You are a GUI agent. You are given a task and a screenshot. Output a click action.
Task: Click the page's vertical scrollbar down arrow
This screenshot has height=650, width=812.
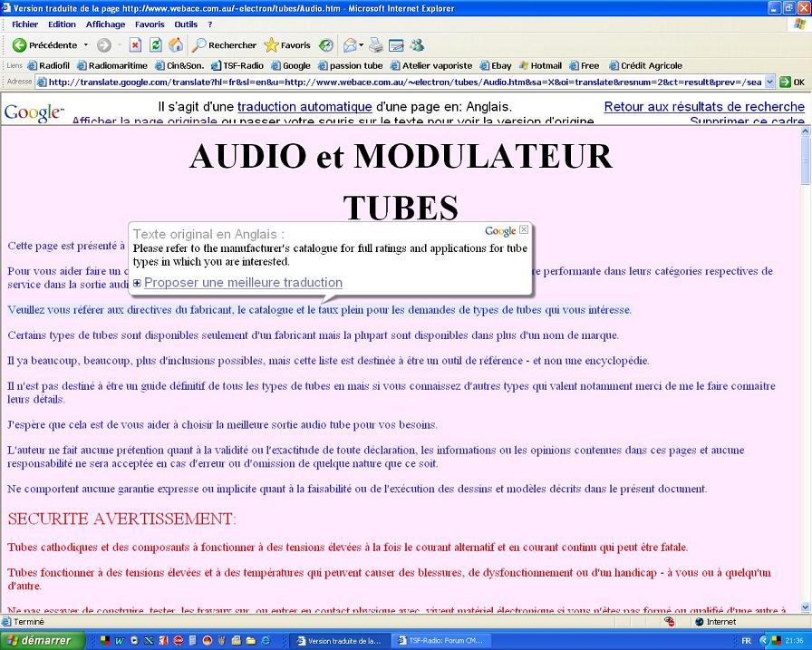806,607
